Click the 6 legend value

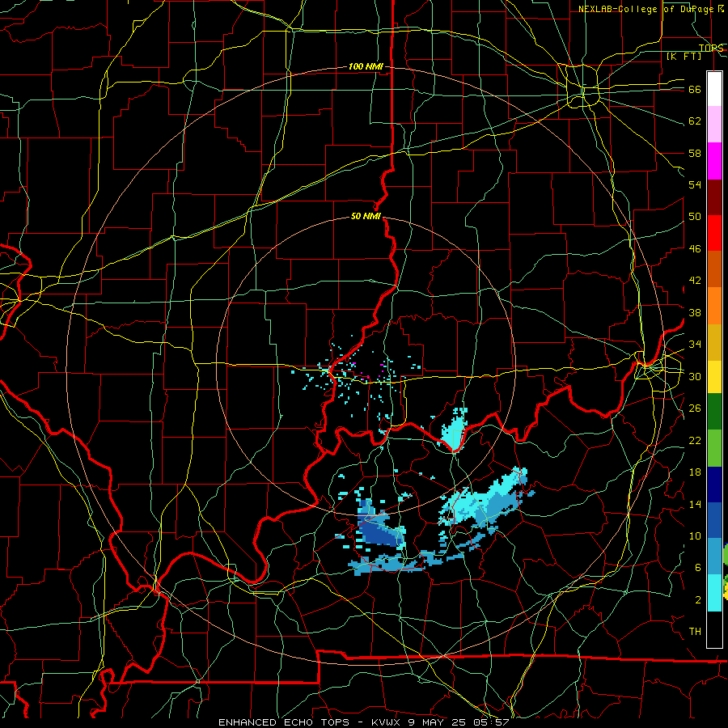point(697,568)
